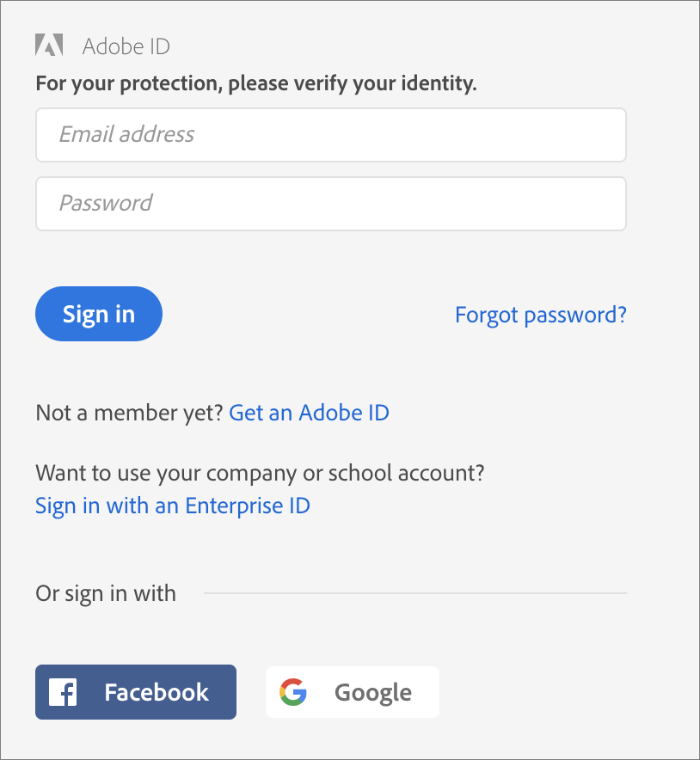Image resolution: width=700 pixels, height=760 pixels.
Task: Click the divider line beside 'Or sign in with'
Action: point(414,593)
